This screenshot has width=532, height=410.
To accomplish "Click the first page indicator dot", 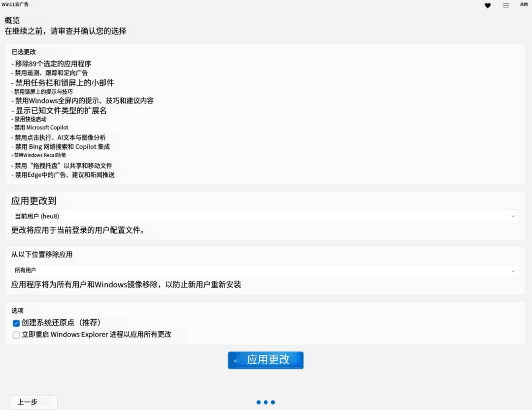I will (258, 402).
